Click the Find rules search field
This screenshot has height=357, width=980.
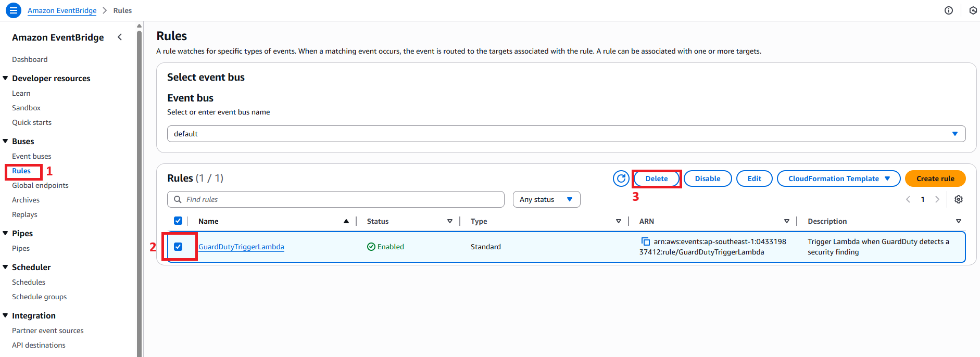pos(336,199)
